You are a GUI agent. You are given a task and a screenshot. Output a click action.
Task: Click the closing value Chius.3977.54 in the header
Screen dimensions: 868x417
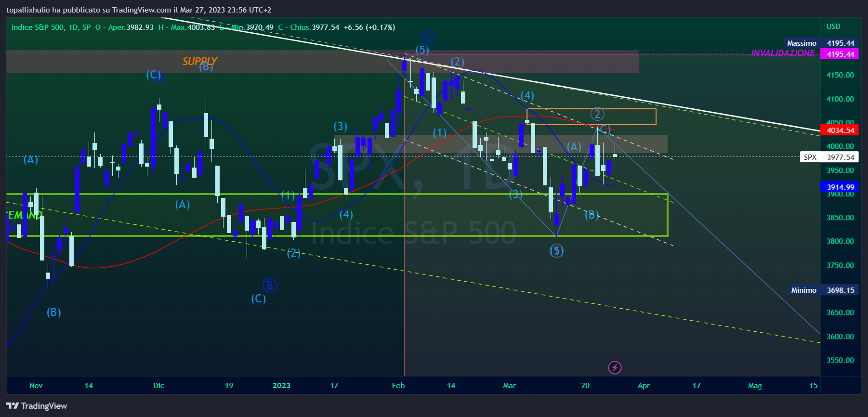(x=315, y=27)
